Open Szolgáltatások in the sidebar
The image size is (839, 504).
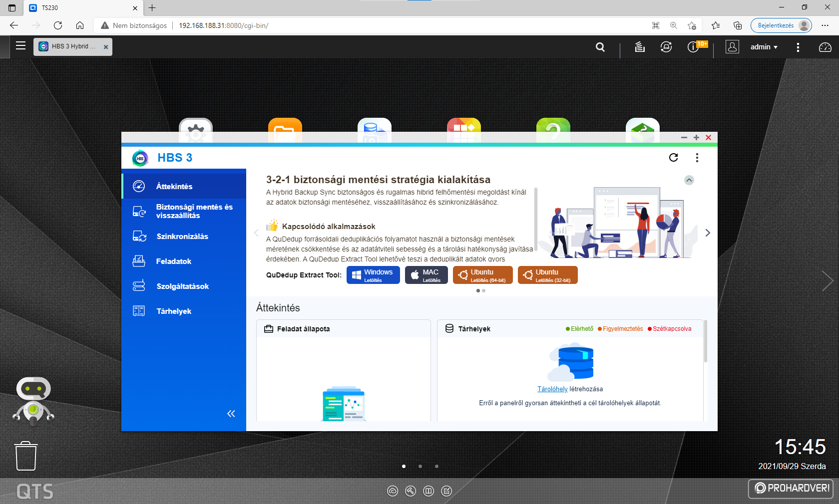click(184, 286)
